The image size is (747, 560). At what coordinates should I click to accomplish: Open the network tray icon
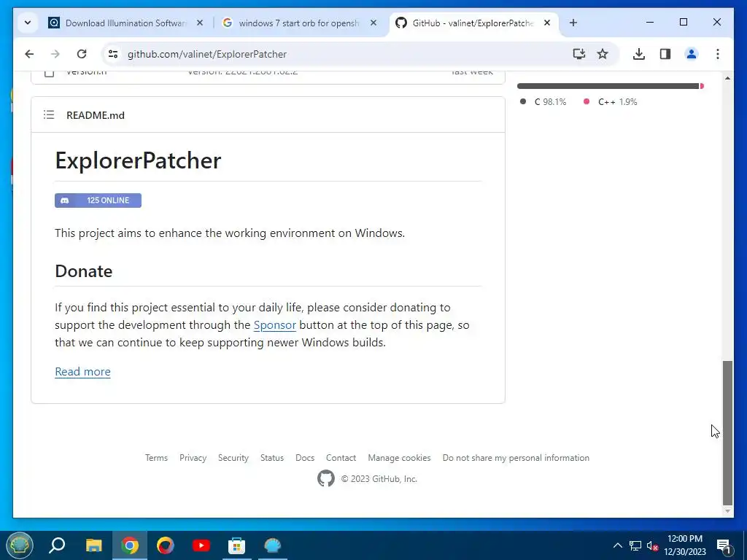point(635,545)
